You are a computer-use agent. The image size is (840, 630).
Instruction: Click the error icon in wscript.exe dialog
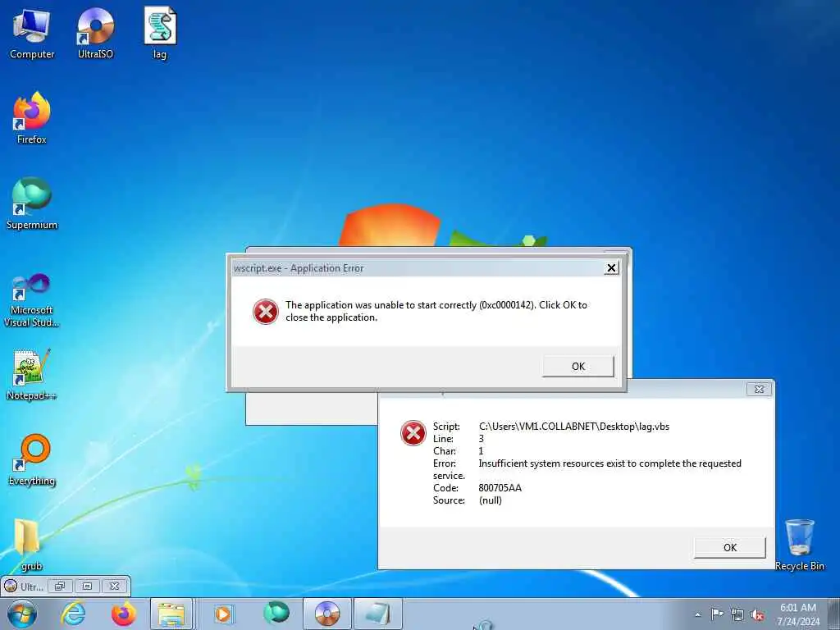266,311
